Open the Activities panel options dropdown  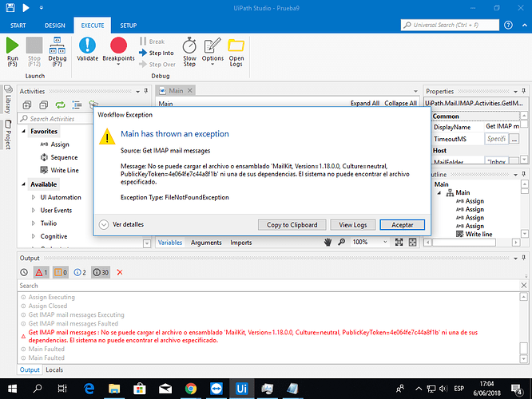[137, 92]
